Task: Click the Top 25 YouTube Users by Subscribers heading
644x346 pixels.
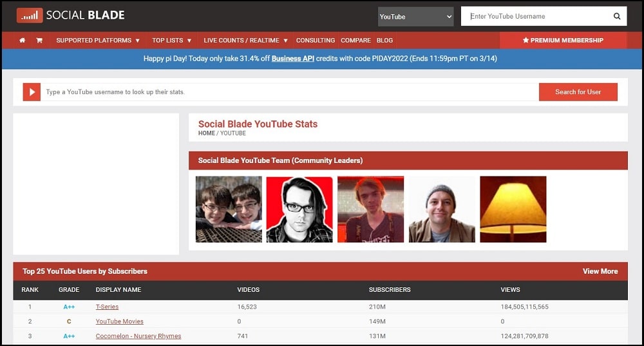Action: [84, 271]
